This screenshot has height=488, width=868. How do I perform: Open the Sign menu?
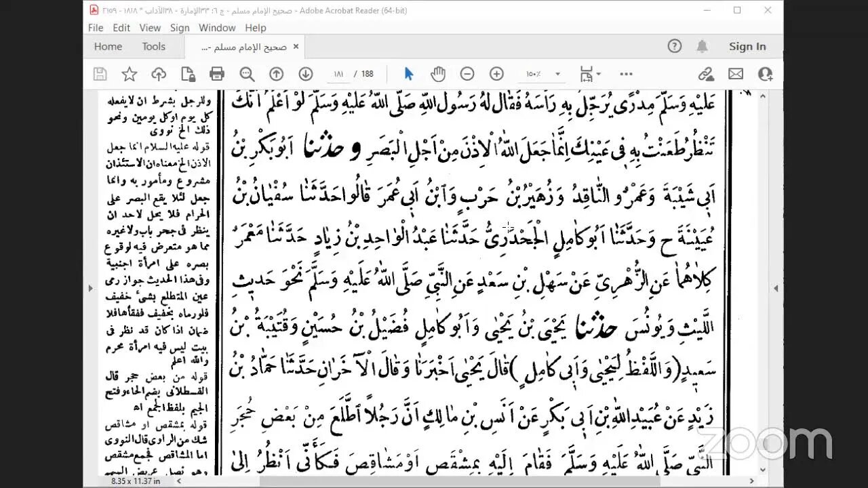click(180, 28)
